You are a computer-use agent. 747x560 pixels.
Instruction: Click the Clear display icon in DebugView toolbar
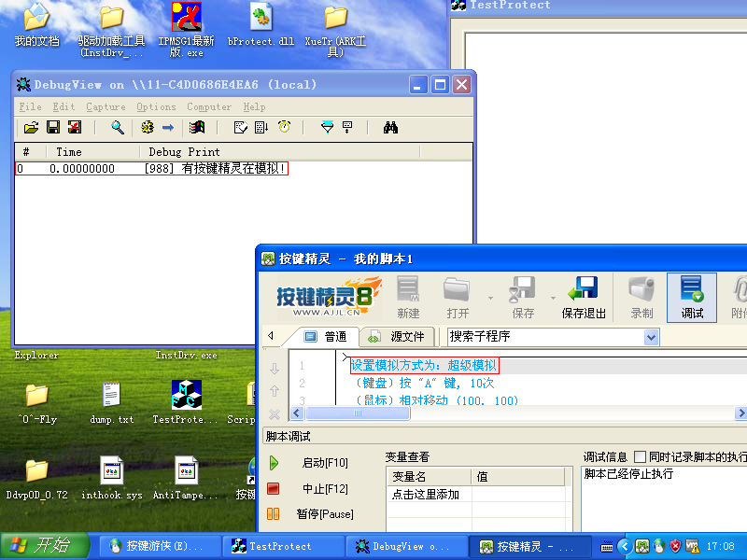point(75,127)
